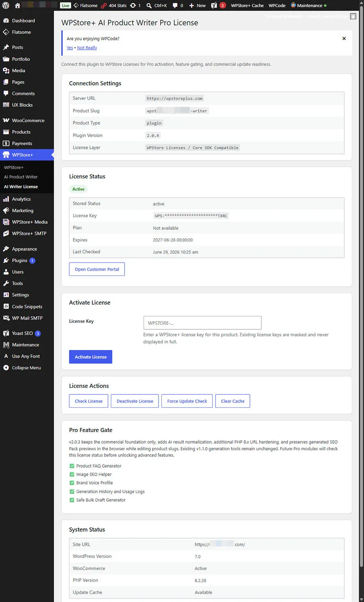Open the Flatsome admin bar menu
The image size is (364, 602).
(86, 6)
